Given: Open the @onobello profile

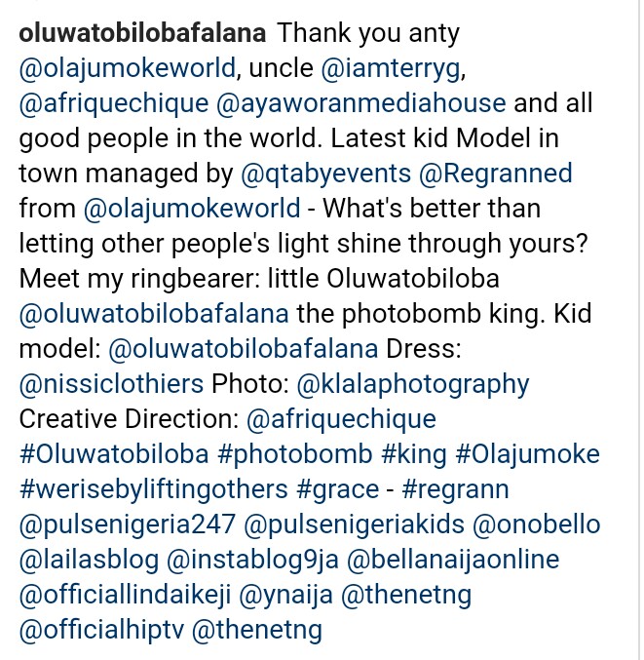Looking at the screenshot, I should (535, 524).
